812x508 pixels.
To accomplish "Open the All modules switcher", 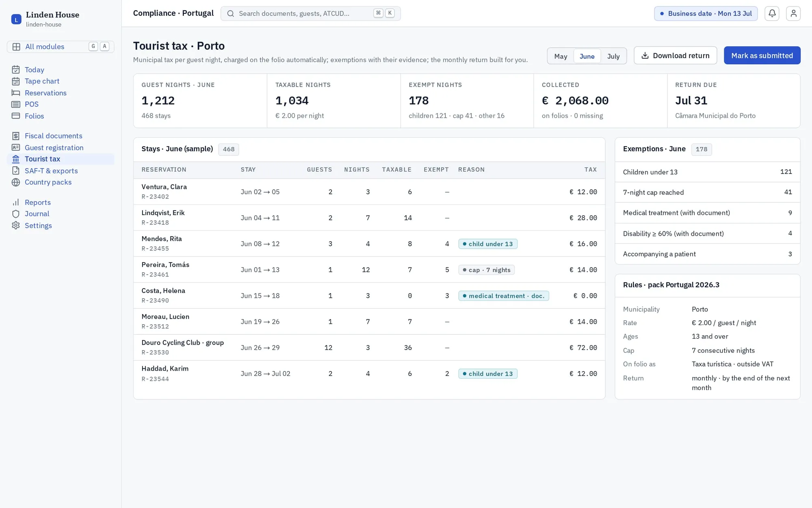I will point(60,47).
